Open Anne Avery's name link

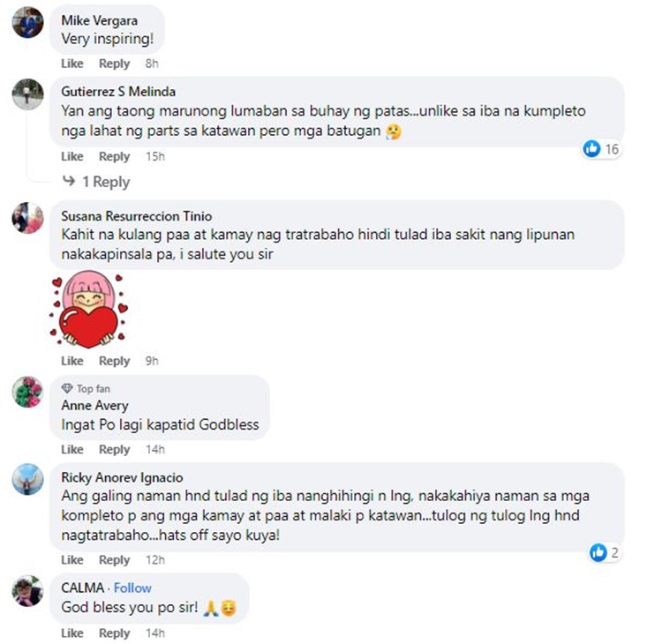coord(95,406)
